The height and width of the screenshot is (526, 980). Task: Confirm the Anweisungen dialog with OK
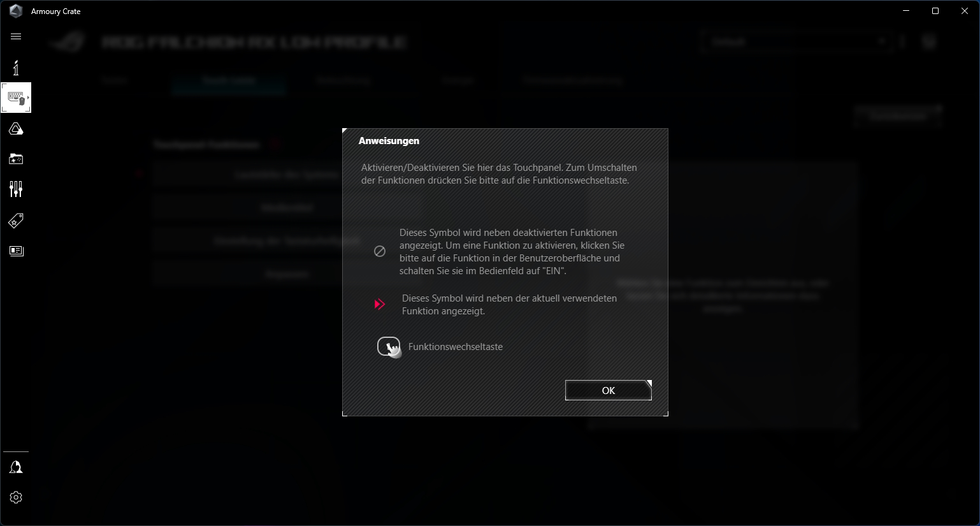point(607,390)
